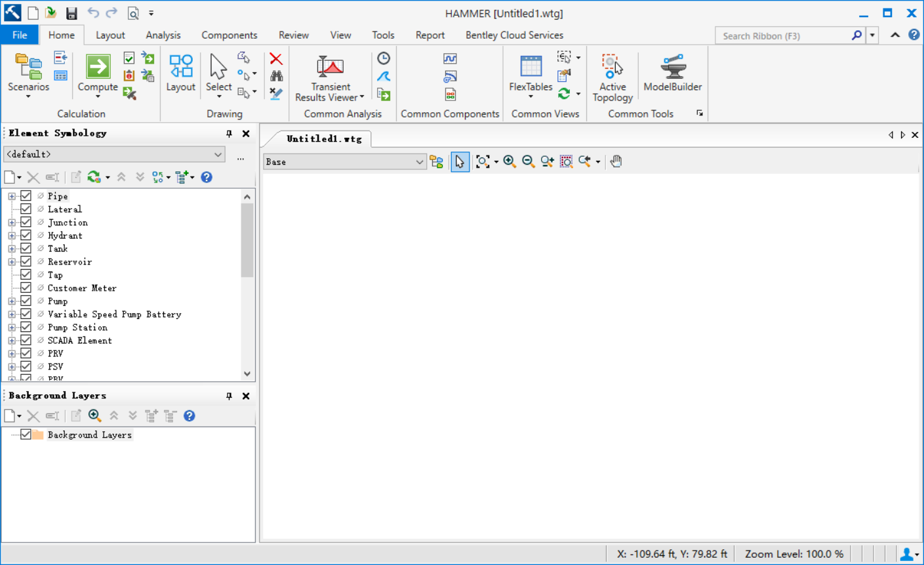Open Common Tools dialog launcher

(x=700, y=114)
